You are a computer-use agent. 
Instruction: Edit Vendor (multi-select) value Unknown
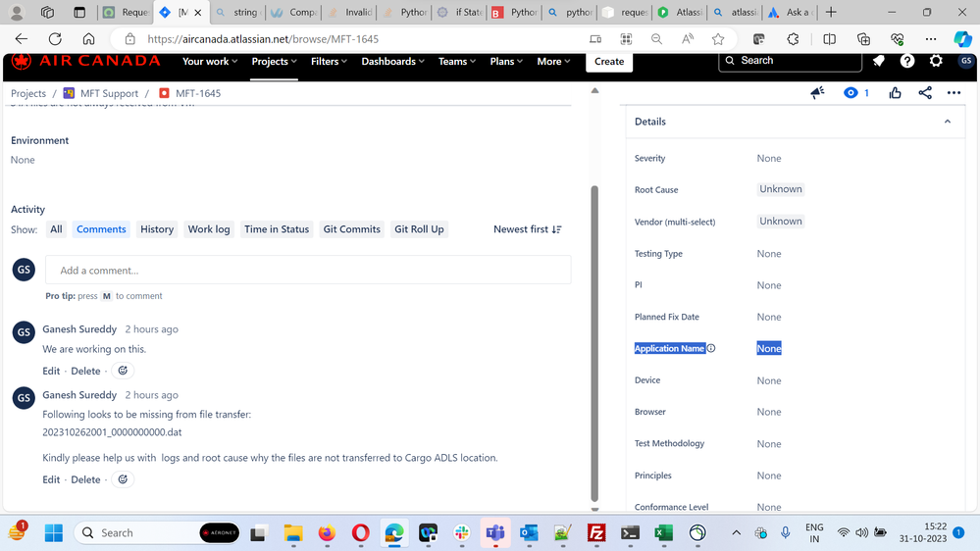click(x=781, y=222)
